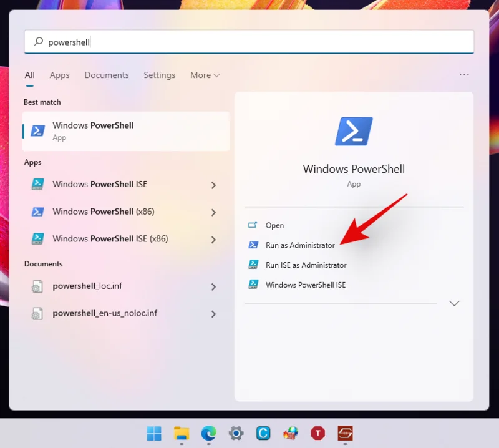Click the Windows PowerShell ISE (x86) icon
This screenshot has height=448, width=499.
point(37,239)
